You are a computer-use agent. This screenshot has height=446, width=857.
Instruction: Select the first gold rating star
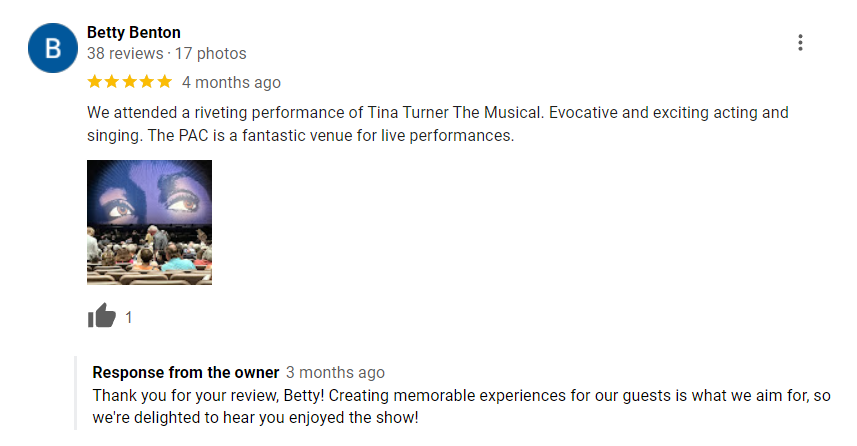[x=95, y=82]
